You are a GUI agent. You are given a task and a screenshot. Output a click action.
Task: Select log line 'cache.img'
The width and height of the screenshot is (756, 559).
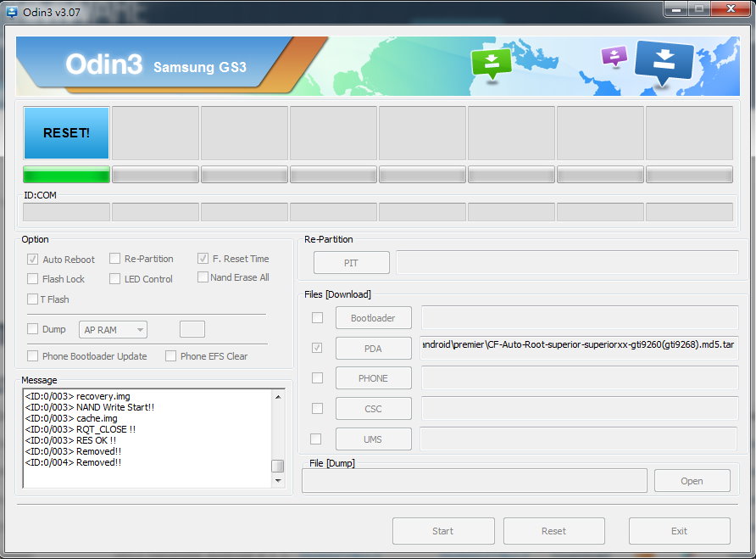pos(71,418)
